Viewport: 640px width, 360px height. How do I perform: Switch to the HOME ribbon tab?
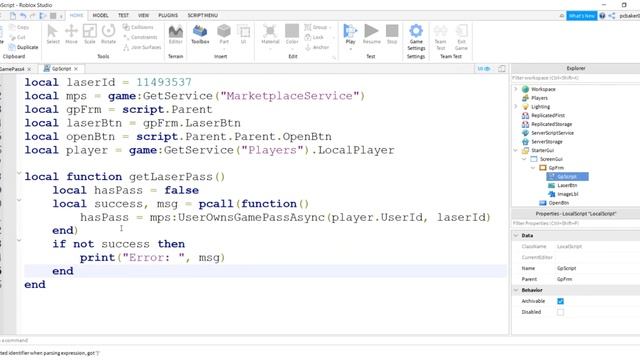click(76, 16)
